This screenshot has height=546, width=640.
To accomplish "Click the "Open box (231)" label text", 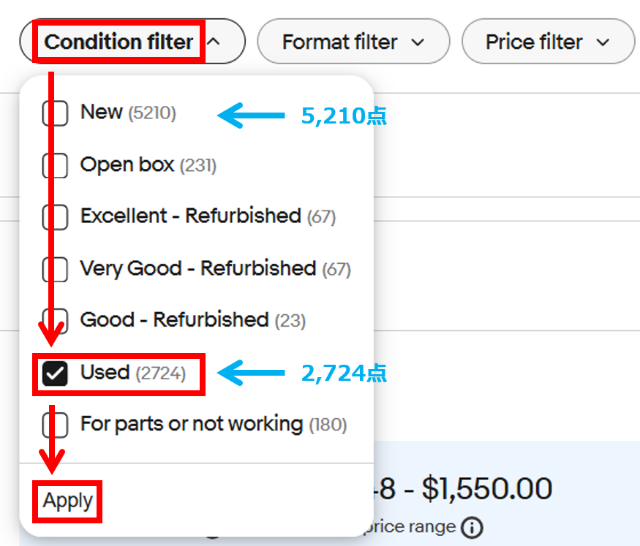I will (147, 165).
